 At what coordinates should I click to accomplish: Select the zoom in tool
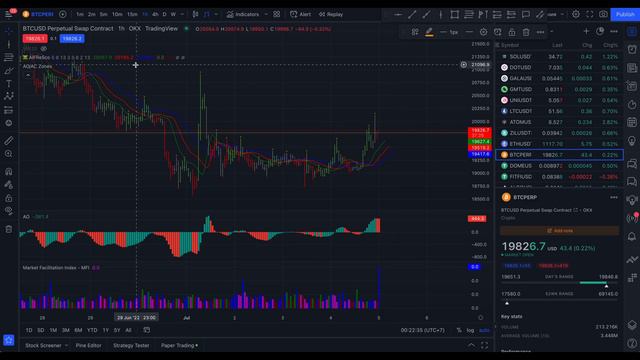(x=9, y=154)
